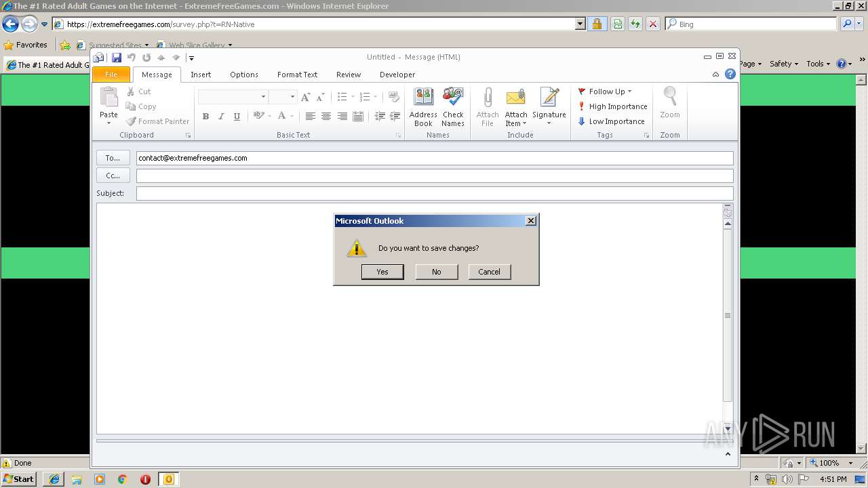This screenshot has width=868, height=488.
Task: Go to previous item arrow
Action: [161, 58]
